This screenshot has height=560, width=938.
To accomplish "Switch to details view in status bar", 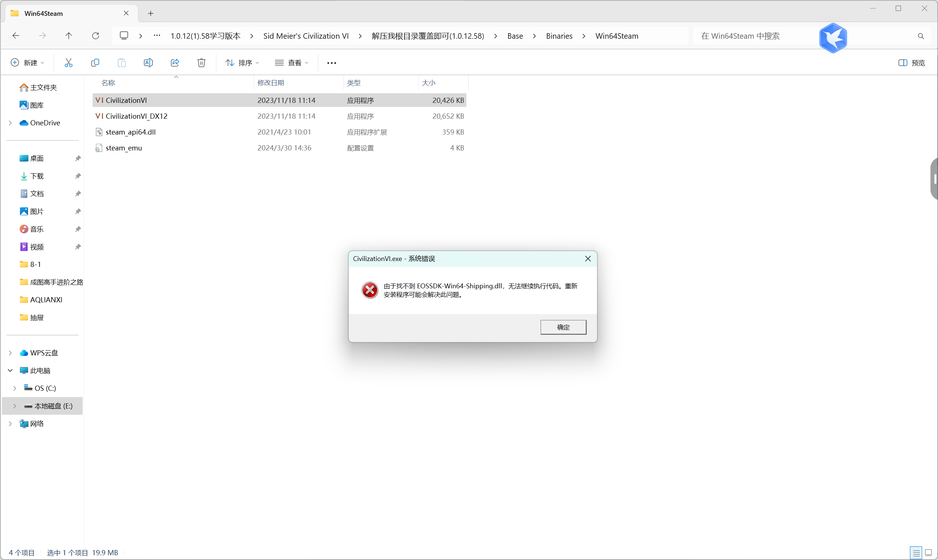I will (916, 553).
